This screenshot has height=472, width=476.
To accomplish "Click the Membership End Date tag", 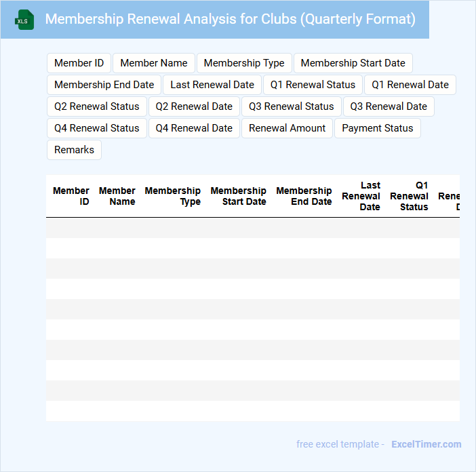I will tap(104, 85).
